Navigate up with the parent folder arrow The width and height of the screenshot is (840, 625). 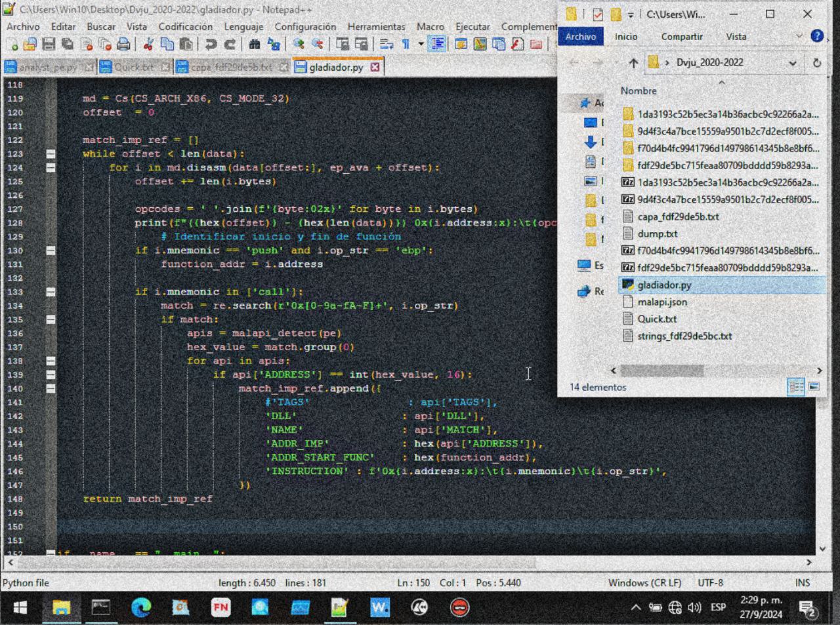(634, 62)
